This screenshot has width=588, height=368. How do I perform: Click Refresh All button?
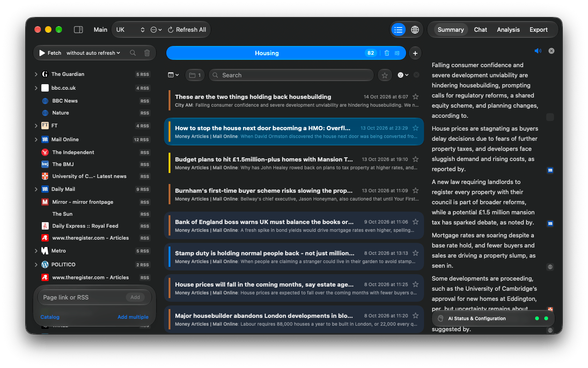click(x=187, y=29)
